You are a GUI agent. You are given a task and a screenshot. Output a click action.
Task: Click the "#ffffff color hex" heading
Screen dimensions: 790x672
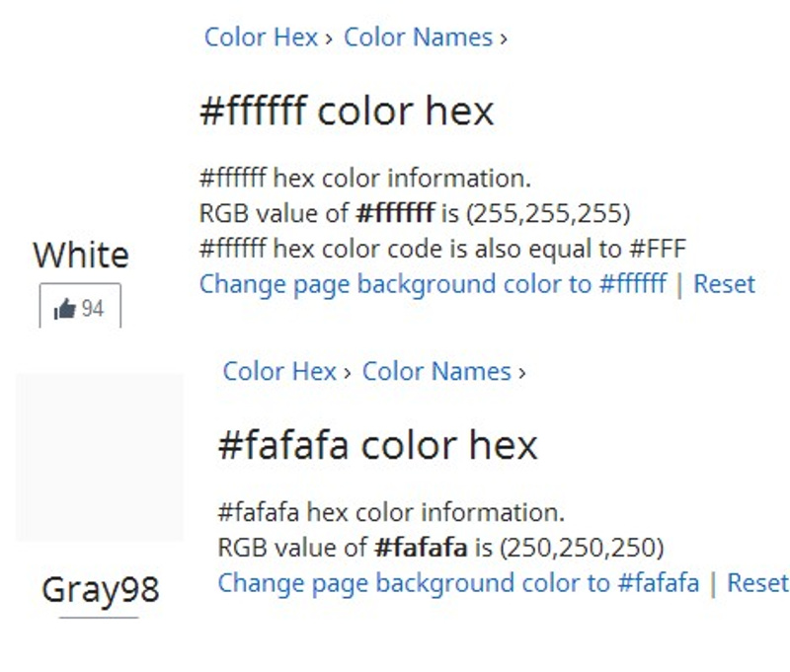346,111
